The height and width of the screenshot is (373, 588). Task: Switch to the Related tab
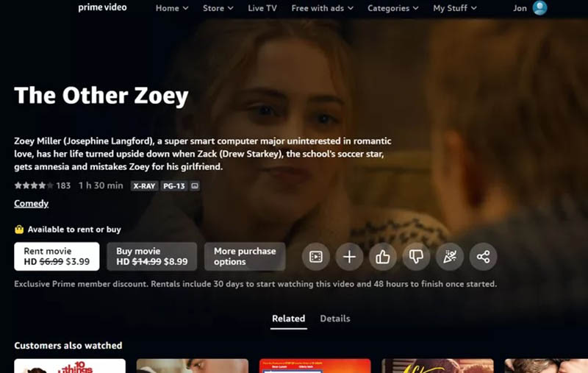point(288,319)
